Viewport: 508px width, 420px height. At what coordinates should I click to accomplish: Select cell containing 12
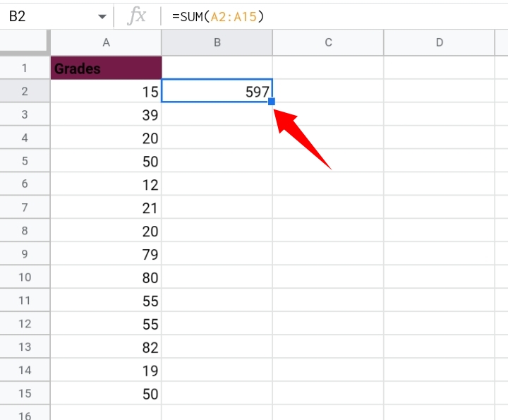pos(106,184)
